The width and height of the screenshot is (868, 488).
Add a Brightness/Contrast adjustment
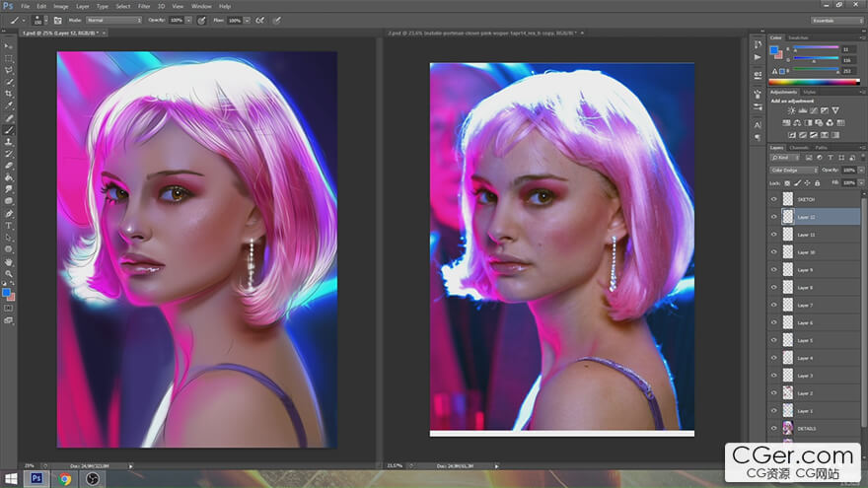tap(792, 110)
